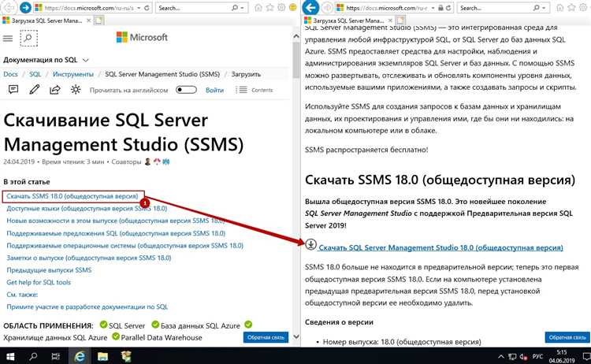Expand the 'Документация по SQL' dropdown
The height and width of the screenshot is (364, 591).
click(85, 60)
